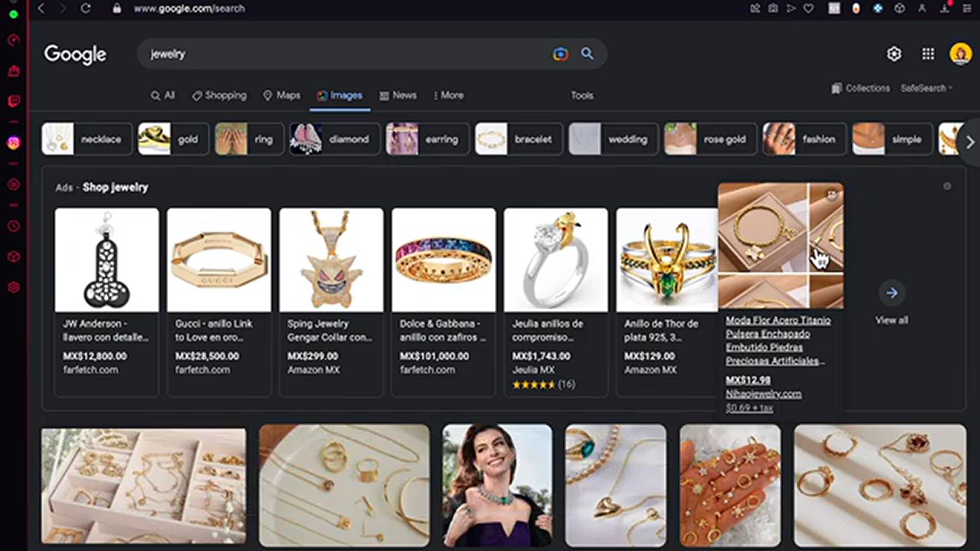Select the Images tab
This screenshot has width=980, height=551.
click(x=340, y=95)
